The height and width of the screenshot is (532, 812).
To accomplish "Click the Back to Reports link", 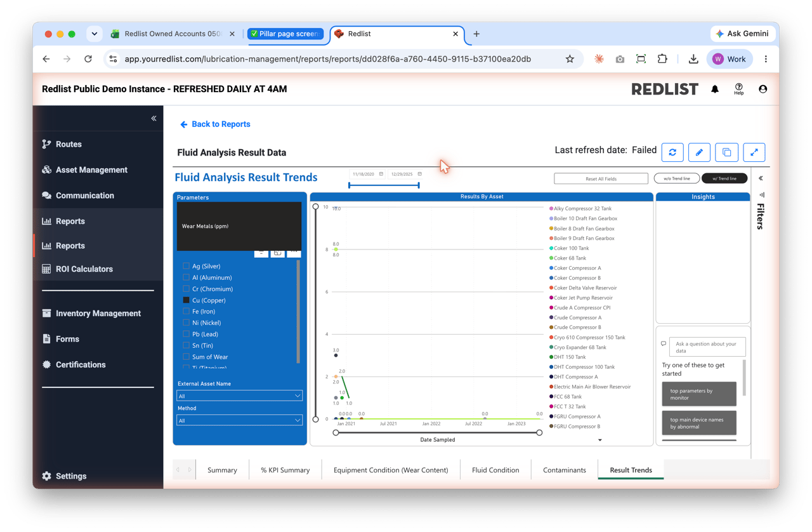I will click(215, 124).
